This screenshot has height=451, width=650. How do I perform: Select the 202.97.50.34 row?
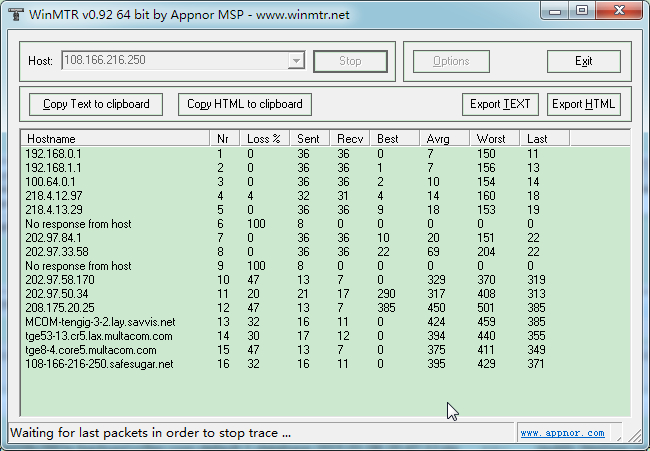tap(325, 294)
